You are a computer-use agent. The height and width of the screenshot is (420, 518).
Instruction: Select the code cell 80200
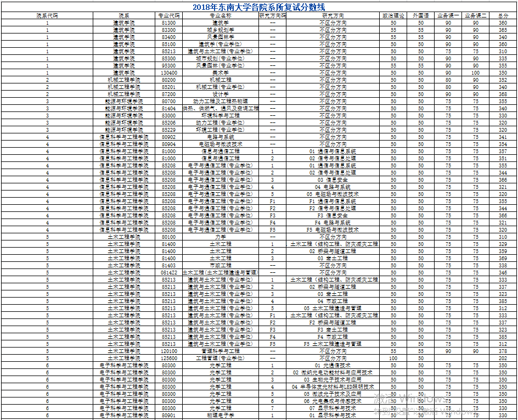(x=169, y=80)
